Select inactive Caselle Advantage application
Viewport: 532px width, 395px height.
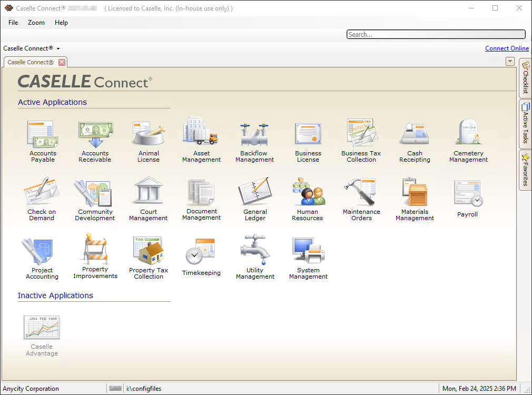tap(42, 336)
